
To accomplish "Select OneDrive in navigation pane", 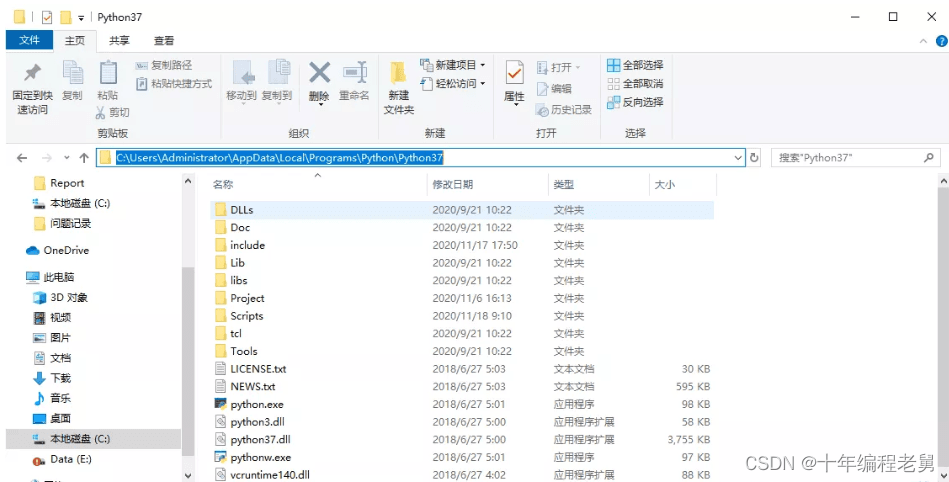I will tap(57, 250).
